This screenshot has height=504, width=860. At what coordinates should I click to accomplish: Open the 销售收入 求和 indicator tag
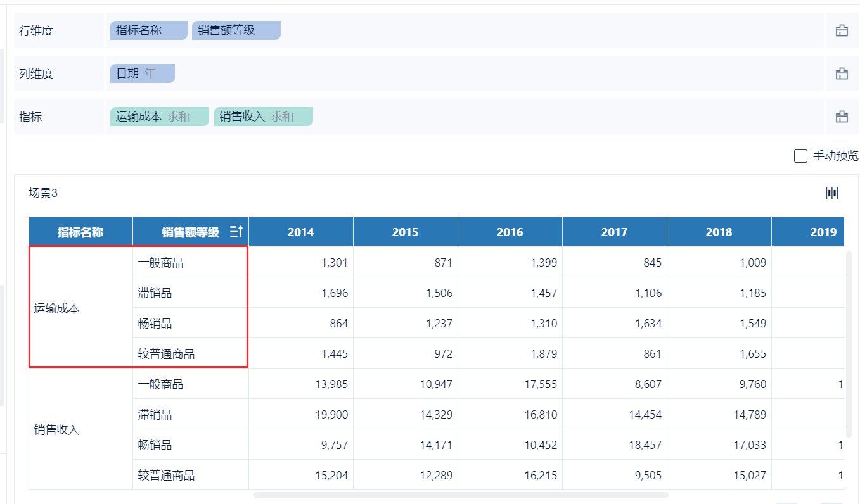click(x=263, y=117)
